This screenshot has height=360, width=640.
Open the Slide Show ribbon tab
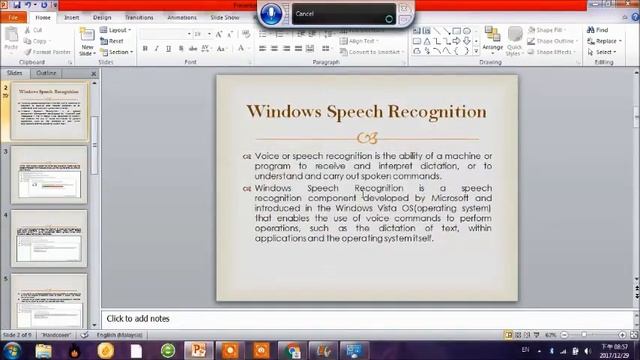[224, 18]
